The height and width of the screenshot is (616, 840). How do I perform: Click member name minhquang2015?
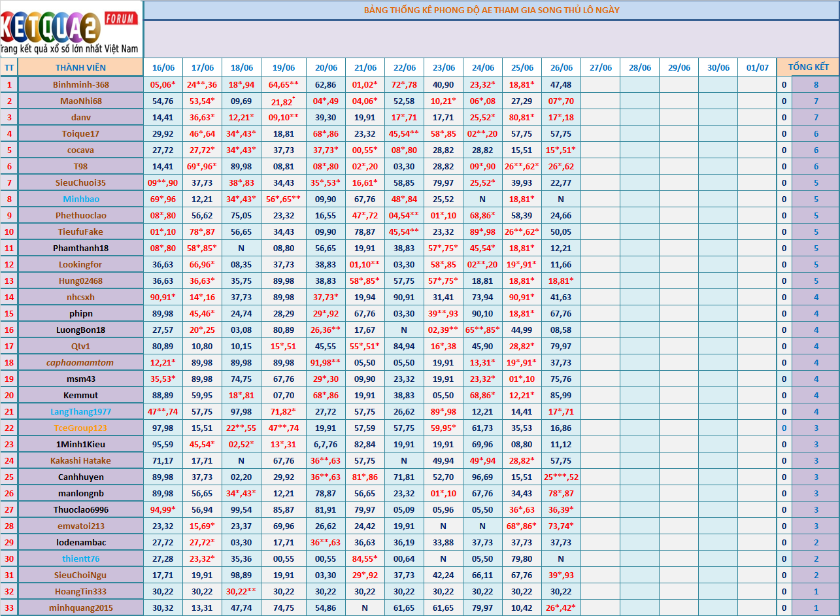tap(80, 607)
